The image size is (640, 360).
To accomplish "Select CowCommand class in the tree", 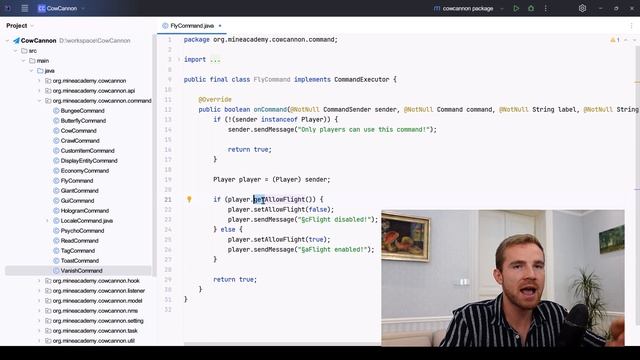I will 78,131.
